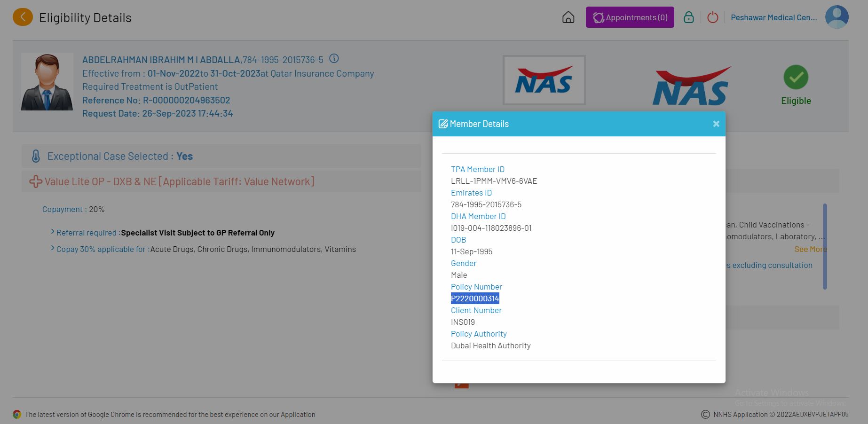Click the Member Details edit icon
Screen dimensions: 868x424
[443, 124]
